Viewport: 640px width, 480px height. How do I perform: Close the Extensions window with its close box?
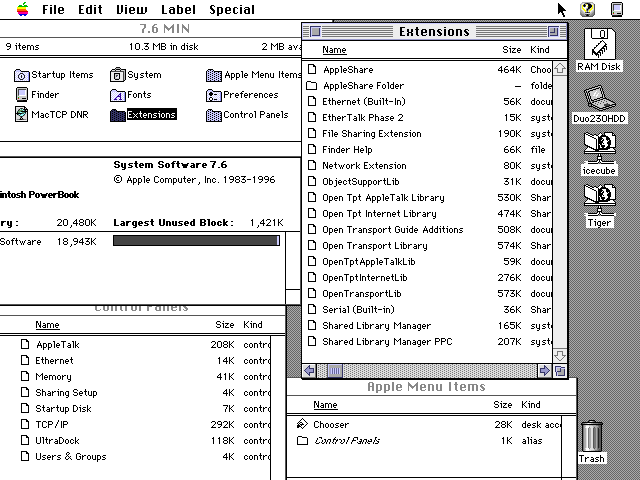[x=315, y=31]
